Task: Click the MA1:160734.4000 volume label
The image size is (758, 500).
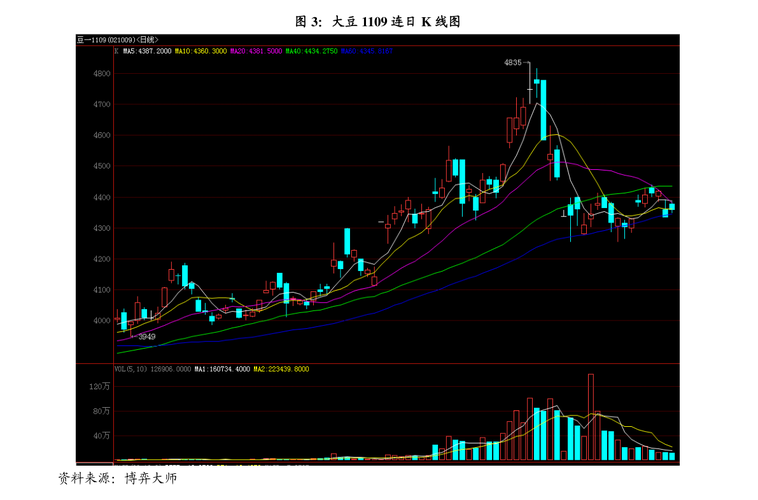Action: pyautogui.click(x=222, y=369)
